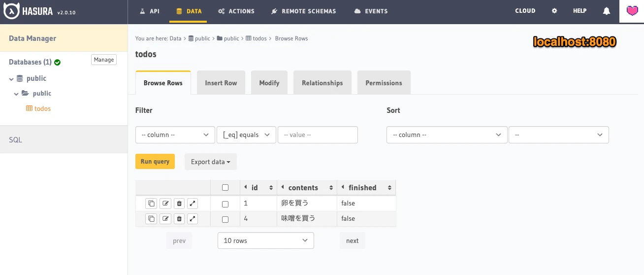
Task: Switch to the Permissions tab
Action: tap(384, 83)
